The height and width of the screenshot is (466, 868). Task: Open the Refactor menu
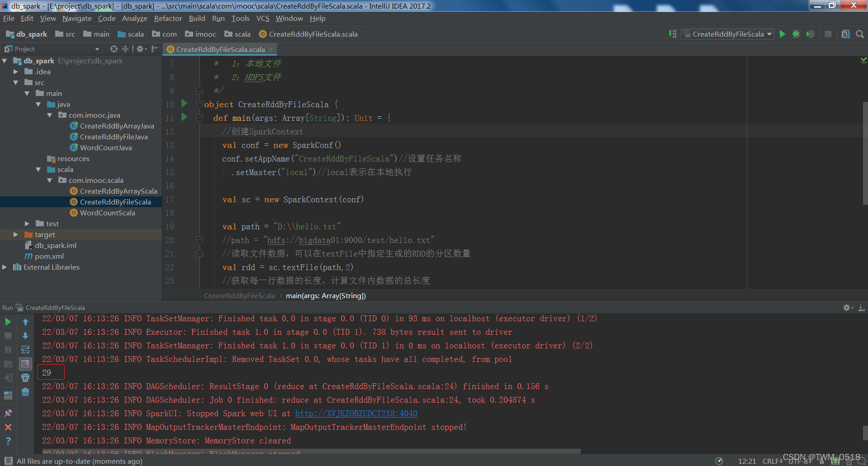coord(168,19)
